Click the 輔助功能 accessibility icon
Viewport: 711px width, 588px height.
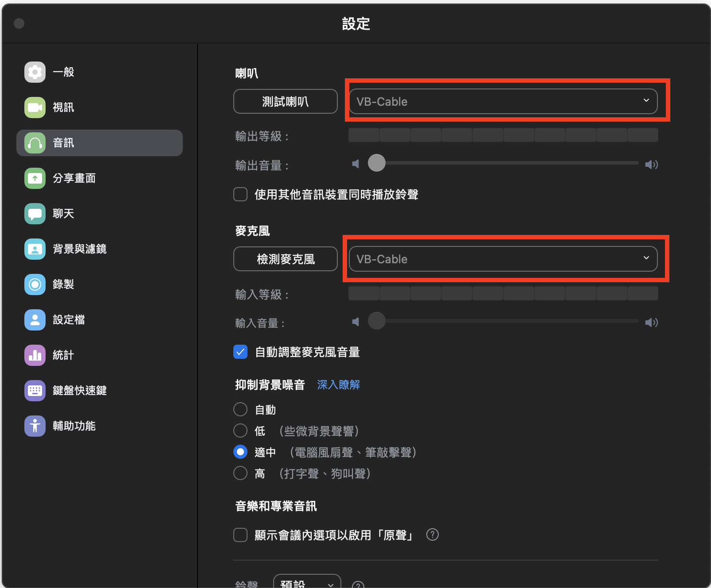pyautogui.click(x=35, y=426)
